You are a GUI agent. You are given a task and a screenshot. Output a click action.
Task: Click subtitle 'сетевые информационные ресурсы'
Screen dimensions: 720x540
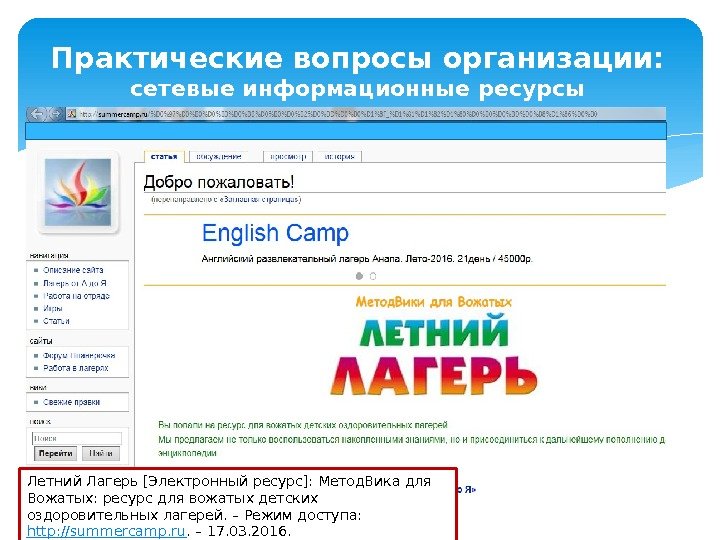(x=357, y=89)
